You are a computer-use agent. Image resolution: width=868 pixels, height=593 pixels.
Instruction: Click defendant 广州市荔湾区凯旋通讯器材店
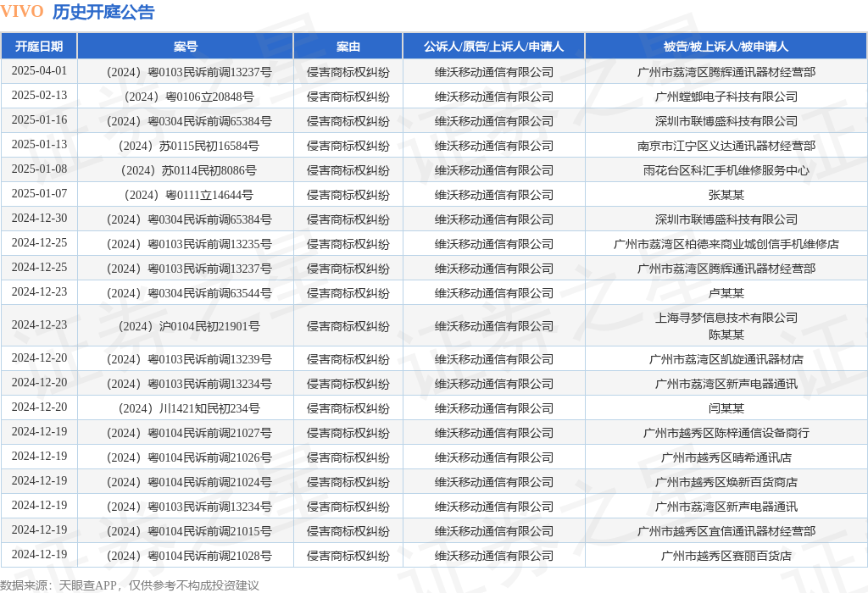tap(726, 359)
